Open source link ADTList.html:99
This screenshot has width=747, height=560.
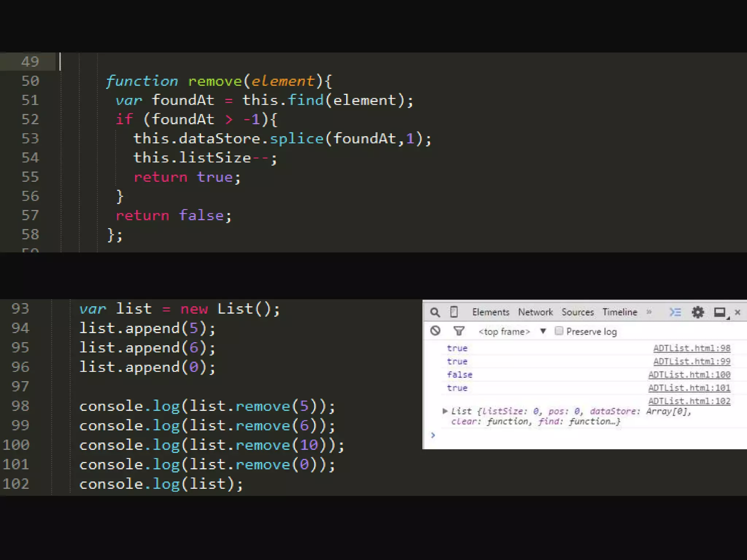click(692, 361)
